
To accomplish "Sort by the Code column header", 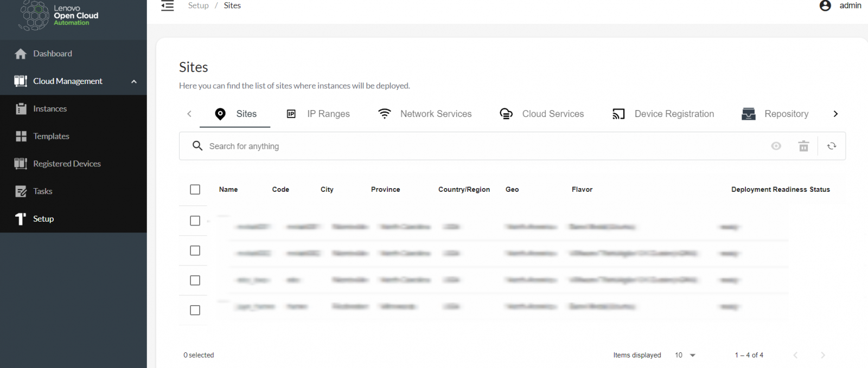I will click(280, 190).
